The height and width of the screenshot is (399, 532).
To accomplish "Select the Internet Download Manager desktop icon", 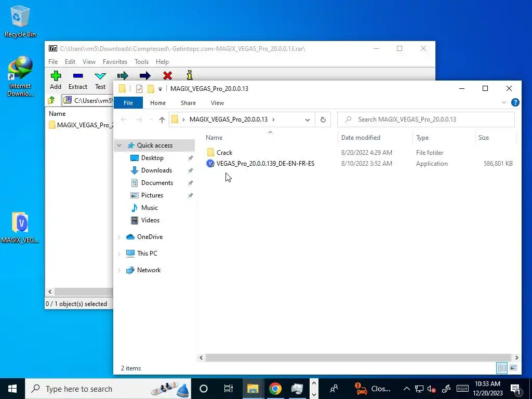I will coord(20,77).
